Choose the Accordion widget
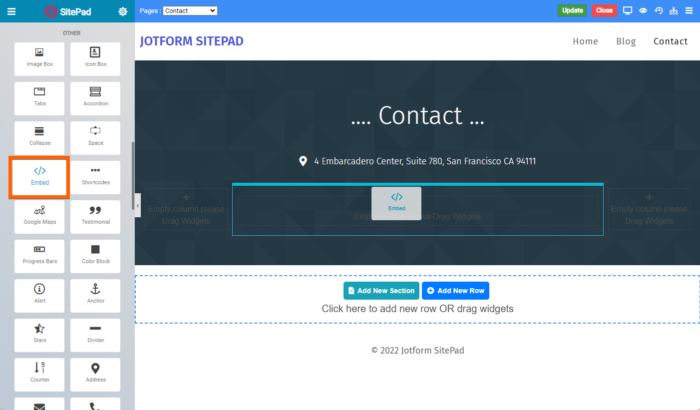 95,98
